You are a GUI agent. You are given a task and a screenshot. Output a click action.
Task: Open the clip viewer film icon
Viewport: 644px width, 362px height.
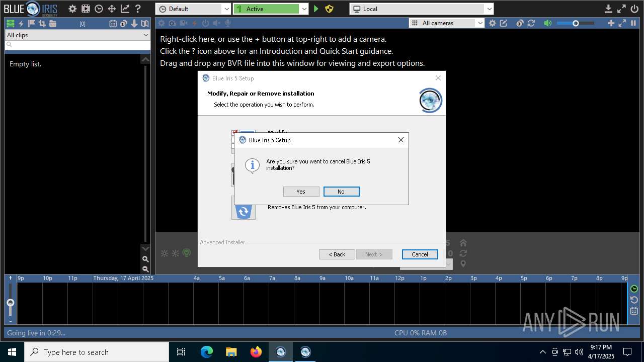click(x=86, y=9)
